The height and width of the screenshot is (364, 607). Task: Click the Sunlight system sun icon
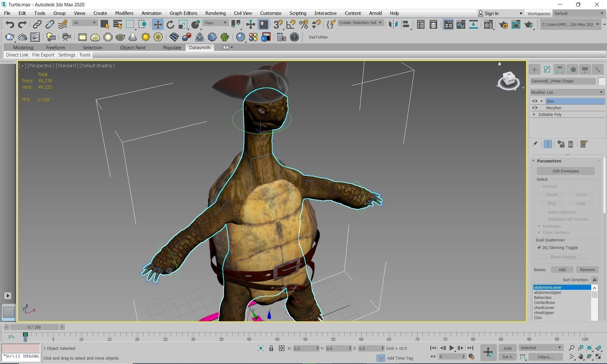click(x=145, y=37)
